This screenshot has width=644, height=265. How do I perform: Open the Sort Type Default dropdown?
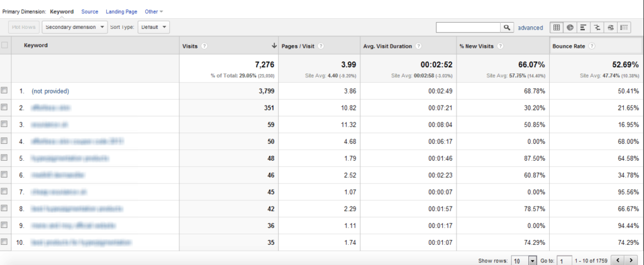[153, 28]
